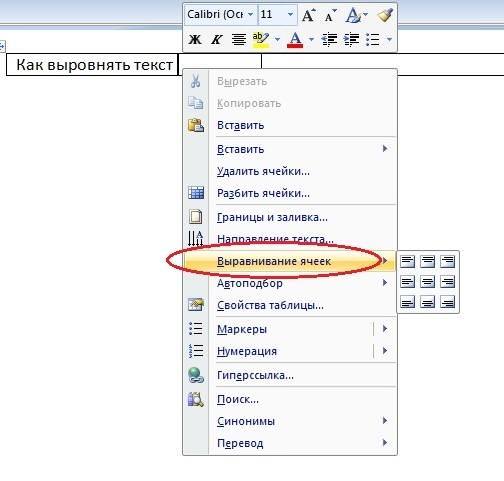Toggle center alignment in mini toolbar

[239, 40]
